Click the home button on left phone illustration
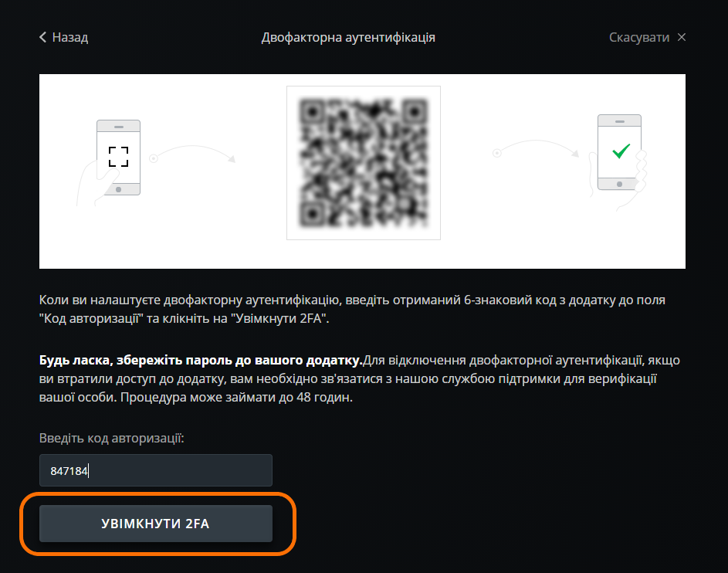728x573 pixels. [x=118, y=189]
